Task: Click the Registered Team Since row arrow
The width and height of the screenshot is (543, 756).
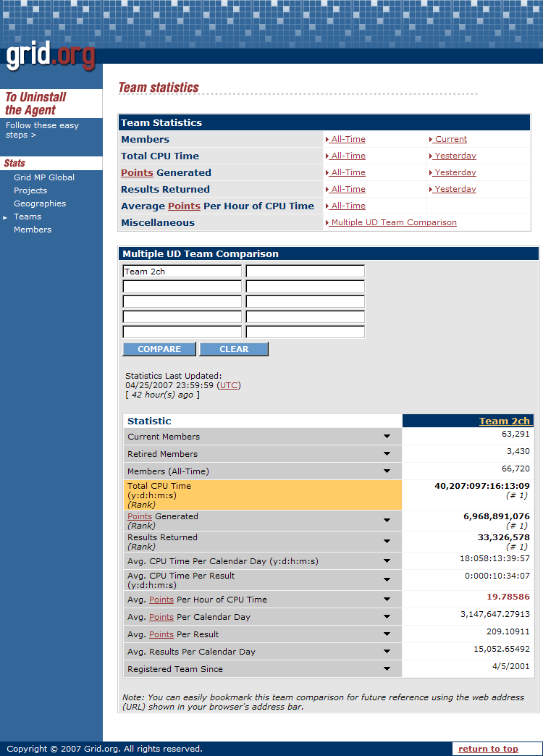Action: (387, 669)
